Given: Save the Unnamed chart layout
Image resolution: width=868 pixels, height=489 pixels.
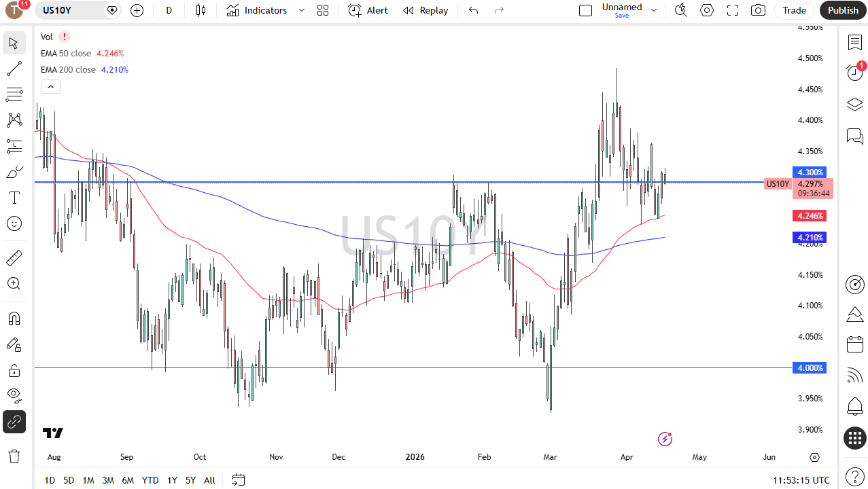Looking at the screenshot, I should click(622, 16).
